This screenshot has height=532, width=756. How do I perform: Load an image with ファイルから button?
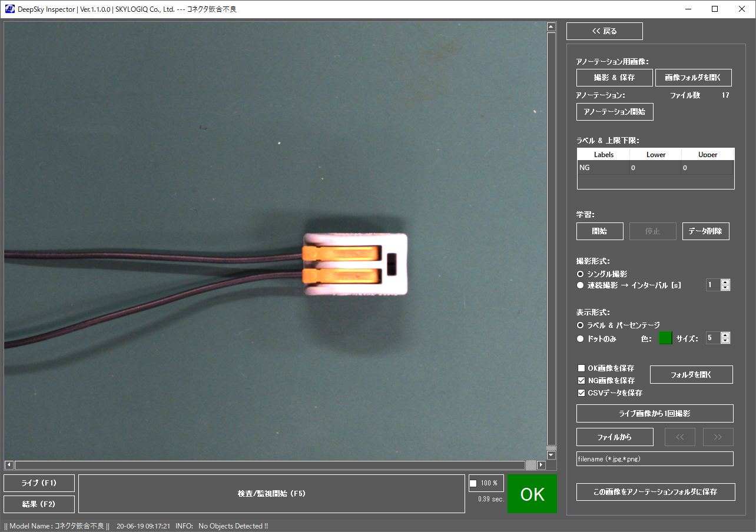click(x=615, y=437)
